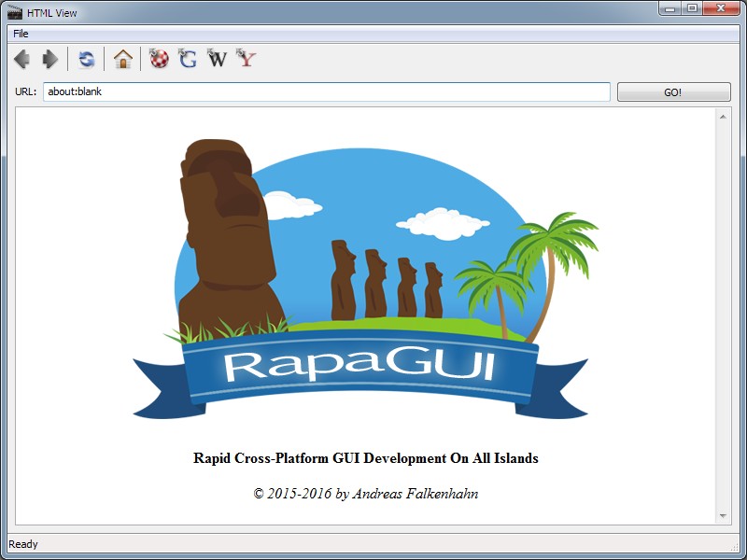Click the Back navigation arrow
747x560 pixels.
coord(21,60)
